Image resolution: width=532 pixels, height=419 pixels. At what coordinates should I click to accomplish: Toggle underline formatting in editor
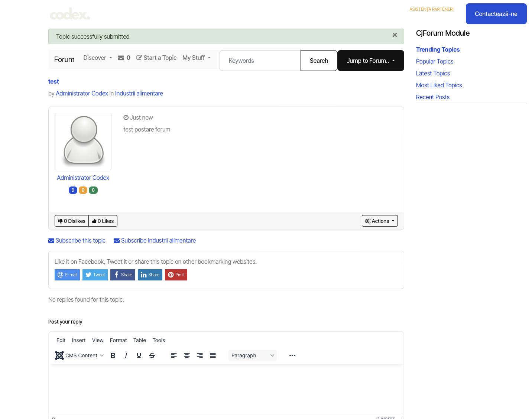click(x=139, y=355)
